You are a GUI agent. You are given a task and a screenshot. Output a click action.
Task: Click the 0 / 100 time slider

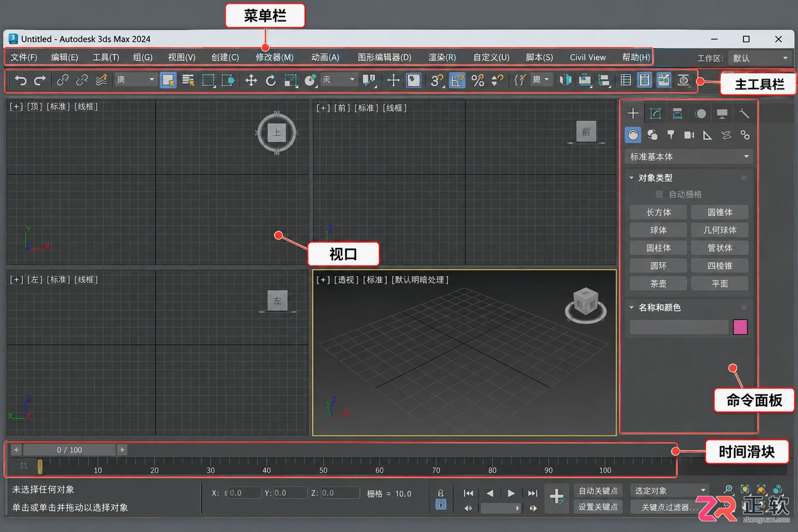tap(69, 450)
